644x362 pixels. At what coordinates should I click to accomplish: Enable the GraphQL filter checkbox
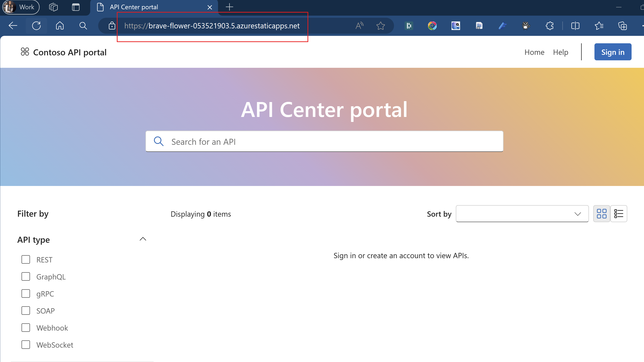click(x=26, y=277)
